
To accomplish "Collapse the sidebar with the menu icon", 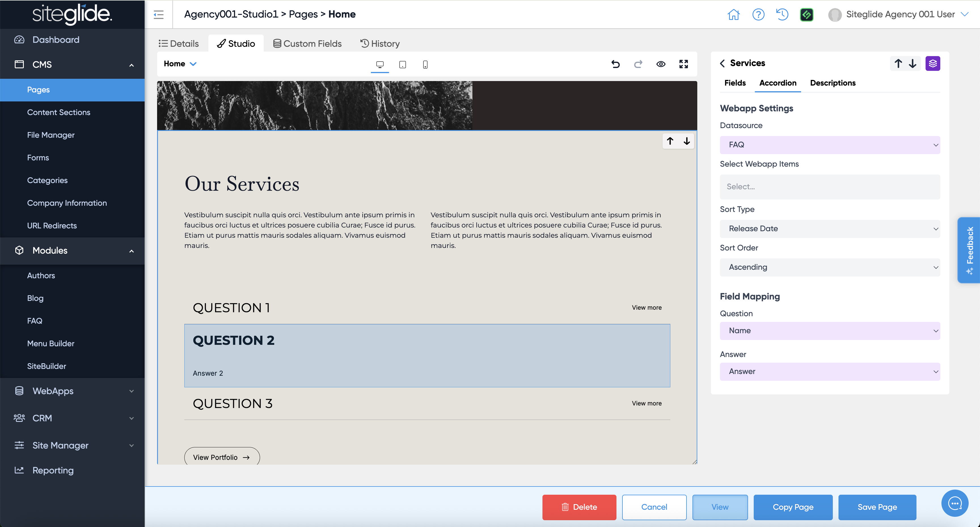I will [159, 14].
